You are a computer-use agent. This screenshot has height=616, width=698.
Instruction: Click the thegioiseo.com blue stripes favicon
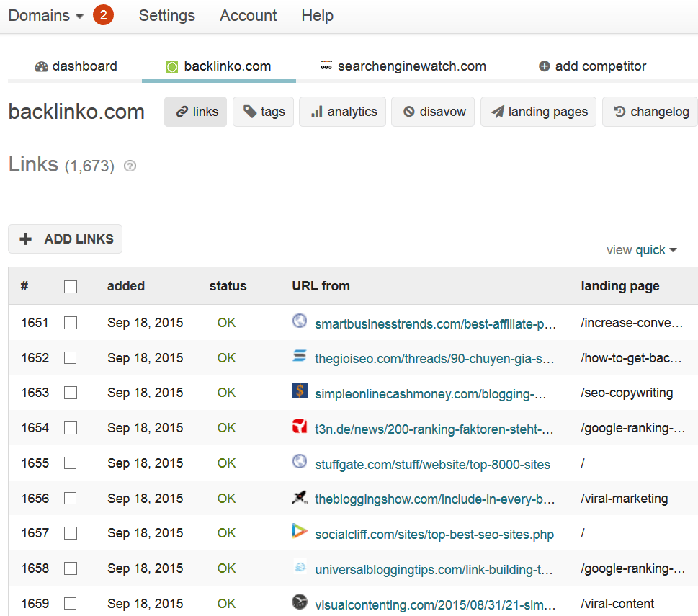point(300,356)
